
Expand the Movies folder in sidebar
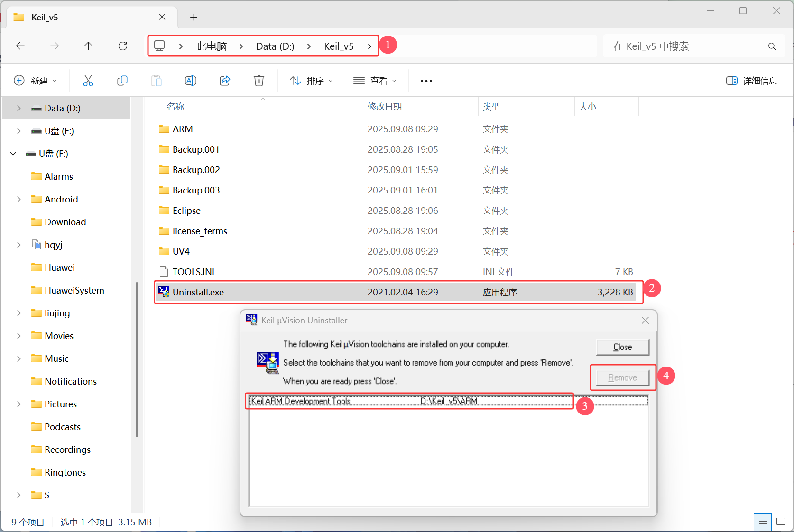(19, 336)
